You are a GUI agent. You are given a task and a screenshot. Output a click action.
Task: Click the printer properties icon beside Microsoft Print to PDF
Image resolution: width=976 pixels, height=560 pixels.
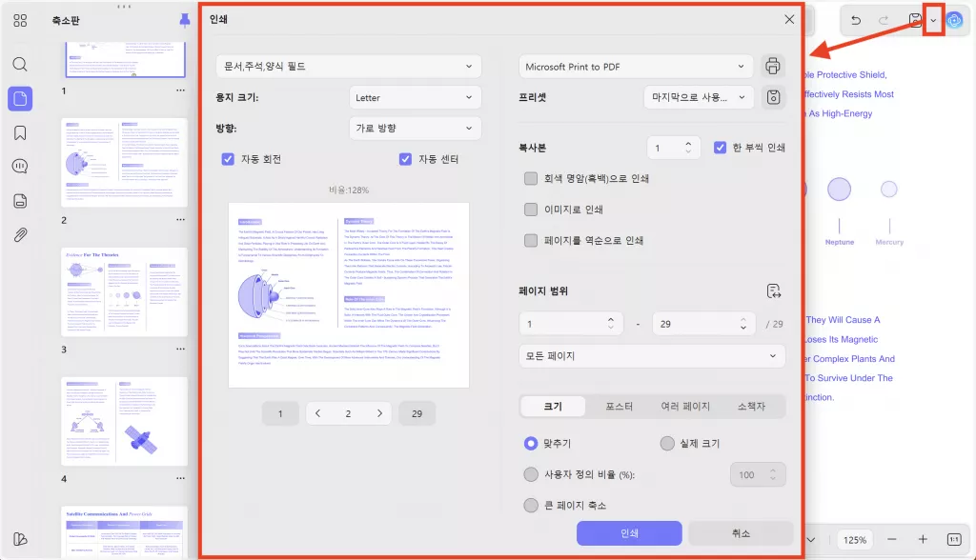[x=773, y=66]
